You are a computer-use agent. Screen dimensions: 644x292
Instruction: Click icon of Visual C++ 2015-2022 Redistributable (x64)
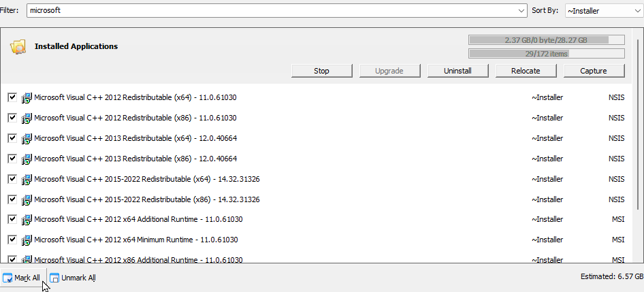(27, 180)
